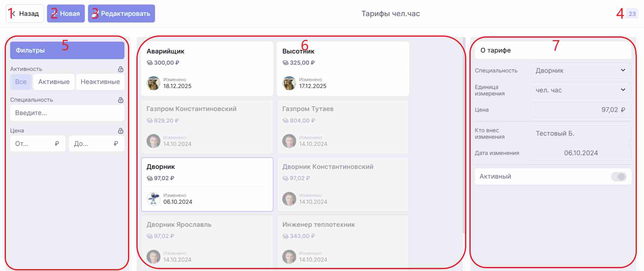Screen dimensions: 644x271
Task: Click the avatar on the Дворник card
Action: tap(153, 199)
